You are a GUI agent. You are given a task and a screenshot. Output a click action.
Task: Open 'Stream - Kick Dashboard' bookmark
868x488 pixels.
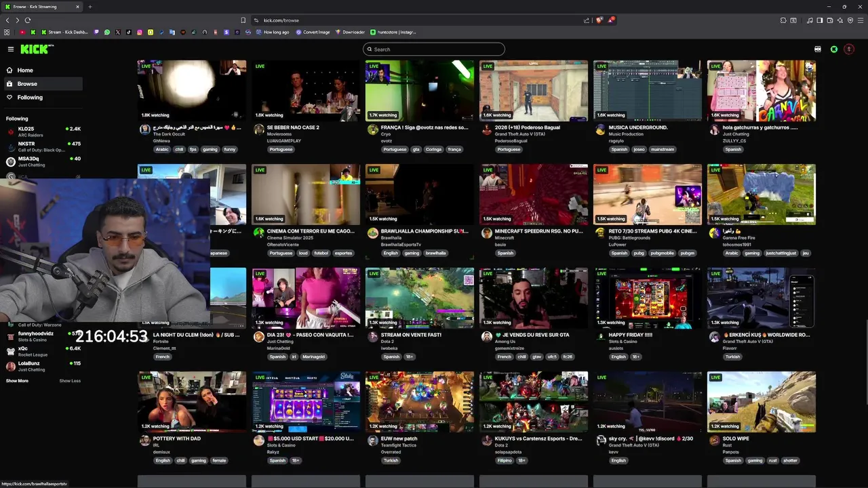coord(64,32)
